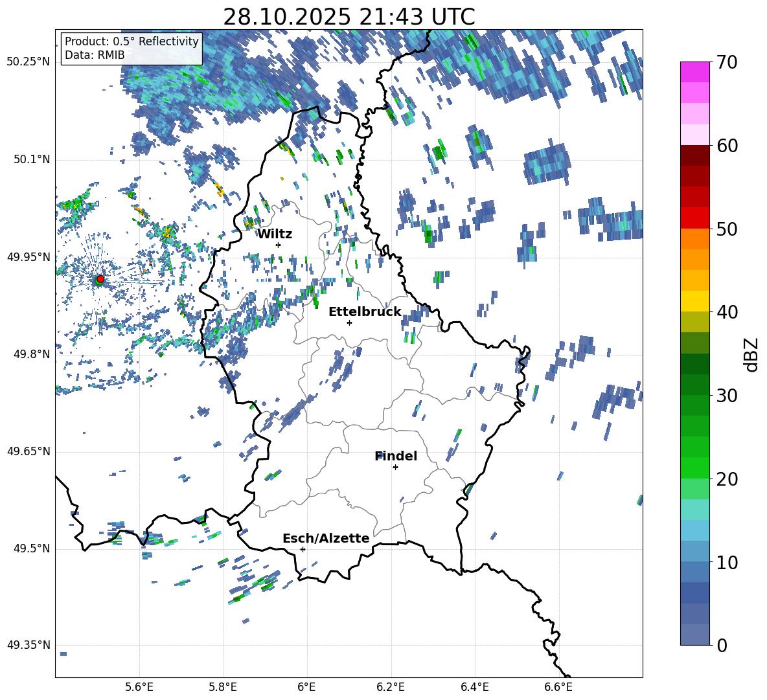767x700 pixels.
Task: Click the Wiltz station cross marker
Action: [279, 245]
